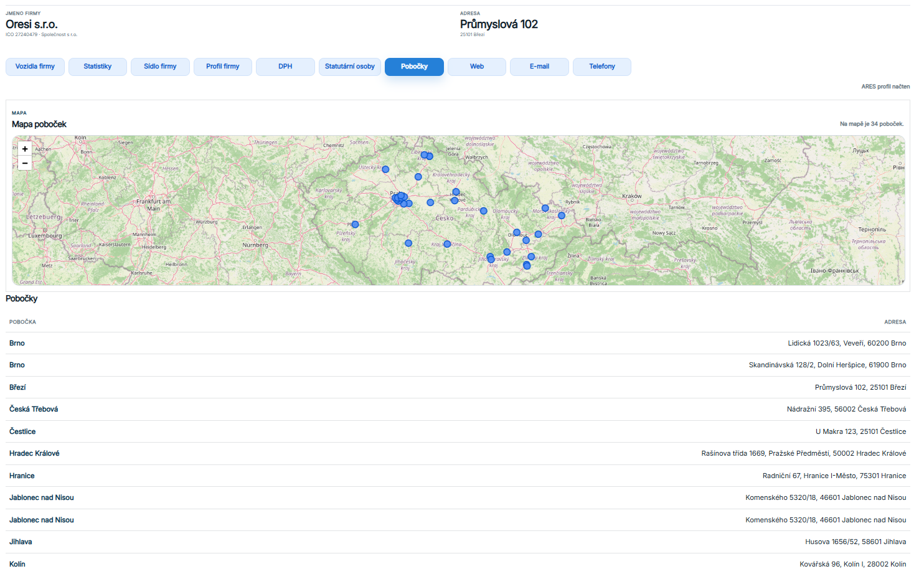
Task: Click the marker near Jihlava (Kraj Vysočina)
Action: tap(447, 244)
